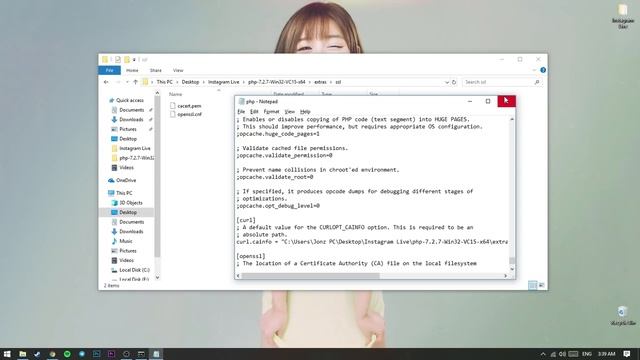Screen dimensions: 640x360
Task: Minimize the Notepad window
Action: [x=470, y=101]
